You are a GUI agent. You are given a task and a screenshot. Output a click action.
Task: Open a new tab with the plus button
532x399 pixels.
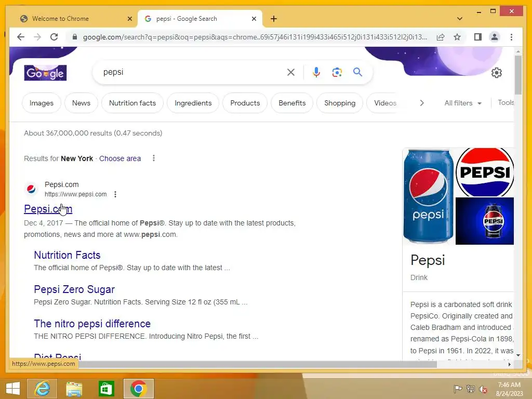point(273,19)
